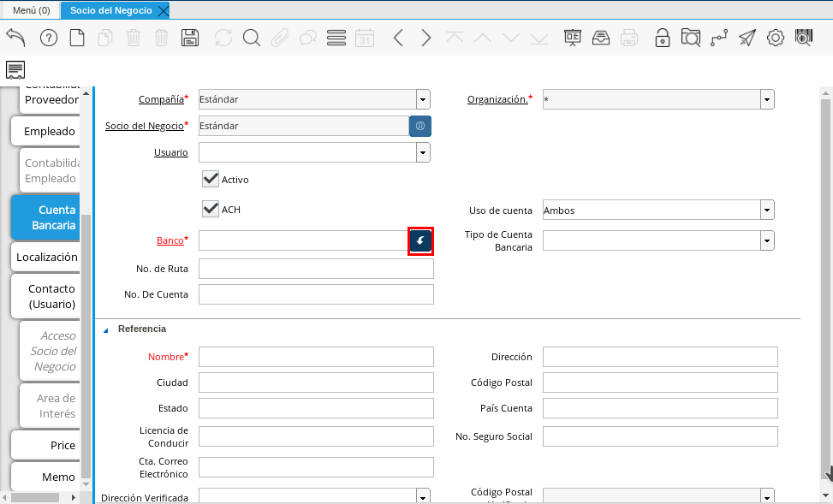The width and height of the screenshot is (833, 504).
Task: Click into the No. De Cuenta field
Action: pyautogui.click(x=316, y=294)
